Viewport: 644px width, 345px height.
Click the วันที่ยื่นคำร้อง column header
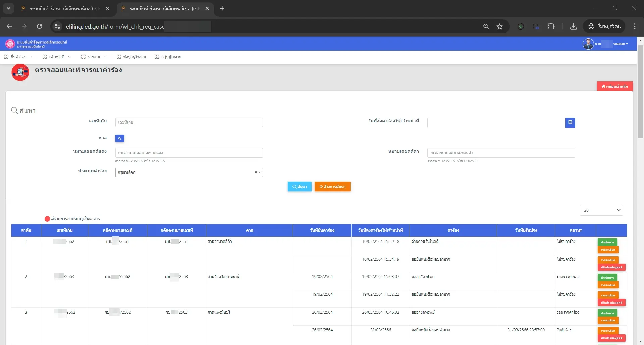(322, 230)
